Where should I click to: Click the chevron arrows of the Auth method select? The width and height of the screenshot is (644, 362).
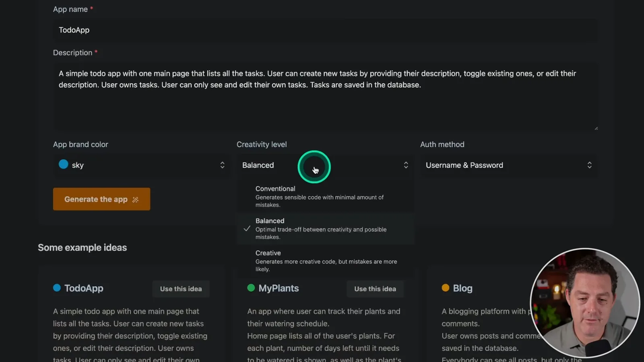pyautogui.click(x=589, y=165)
